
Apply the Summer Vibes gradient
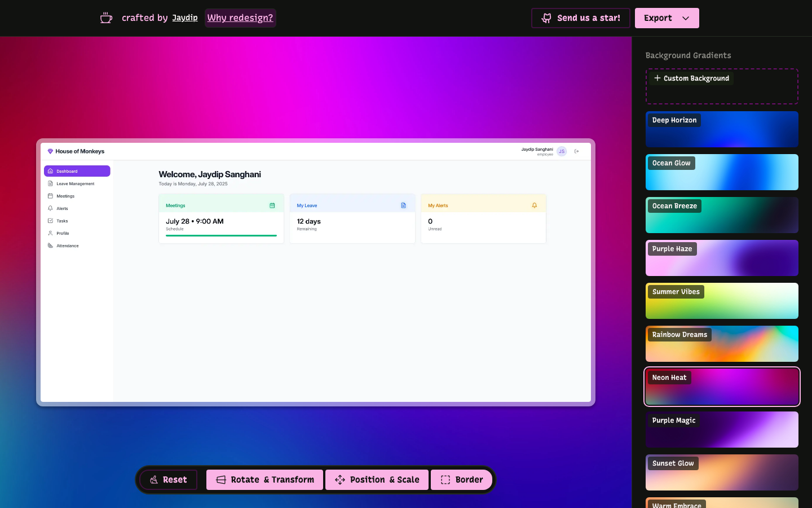click(x=722, y=301)
